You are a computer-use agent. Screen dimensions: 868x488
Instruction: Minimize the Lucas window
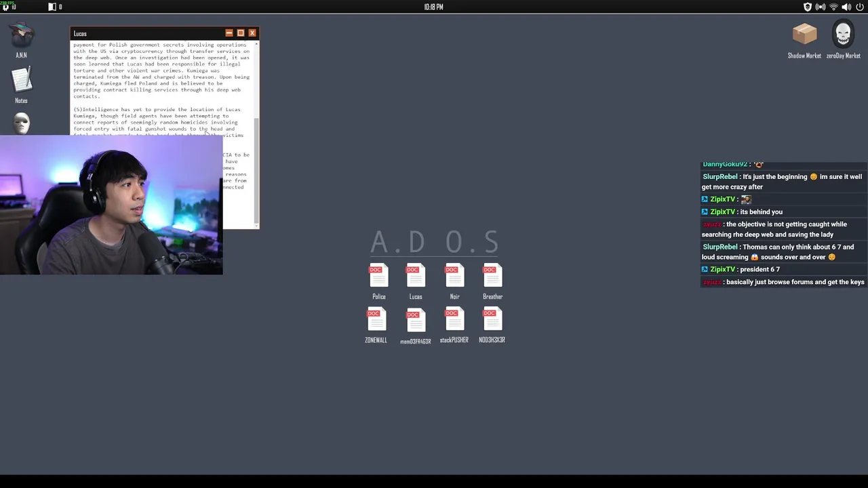pyautogui.click(x=229, y=33)
